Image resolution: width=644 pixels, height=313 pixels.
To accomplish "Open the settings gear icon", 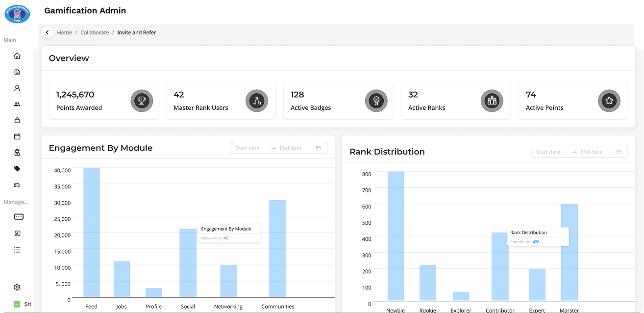I will 17,287.
